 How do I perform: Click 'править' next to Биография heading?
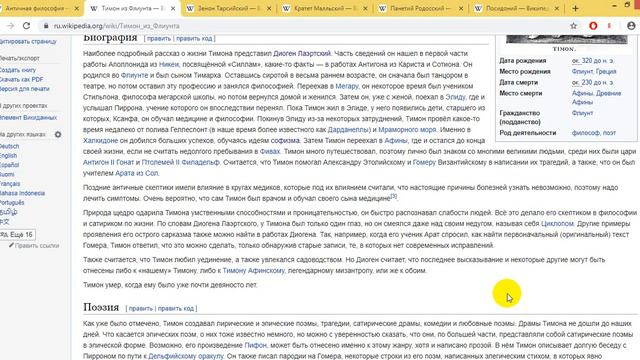(159, 38)
